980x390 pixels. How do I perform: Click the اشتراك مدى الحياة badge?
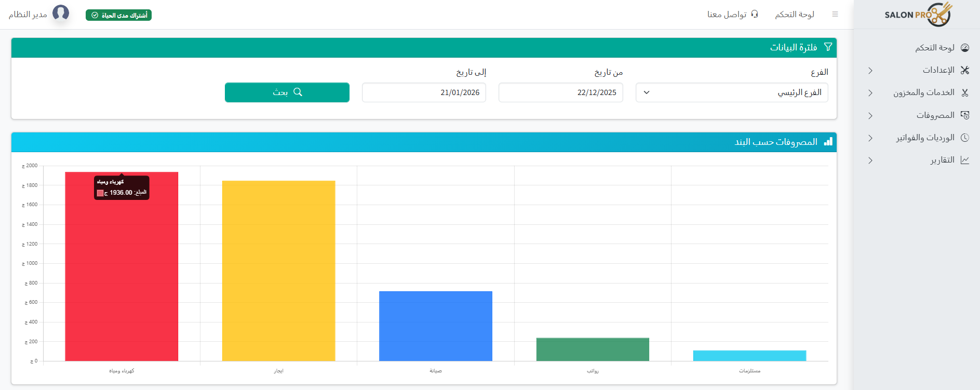point(118,16)
